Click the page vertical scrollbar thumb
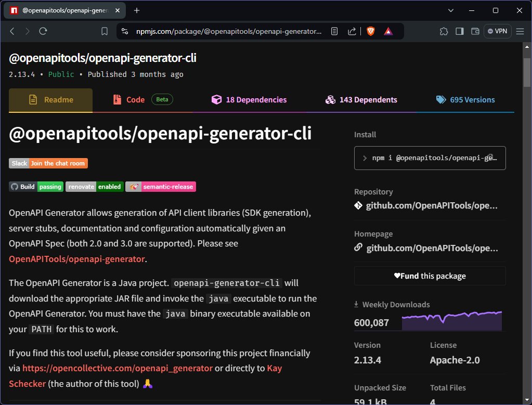Image resolution: width=532 pixels, height=405 pixels. coord(527,72)
